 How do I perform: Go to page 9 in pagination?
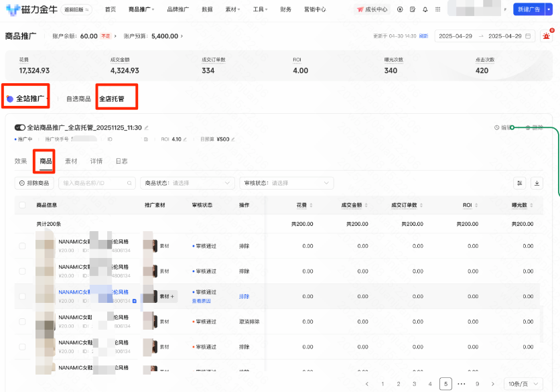[x=477, y=384]
